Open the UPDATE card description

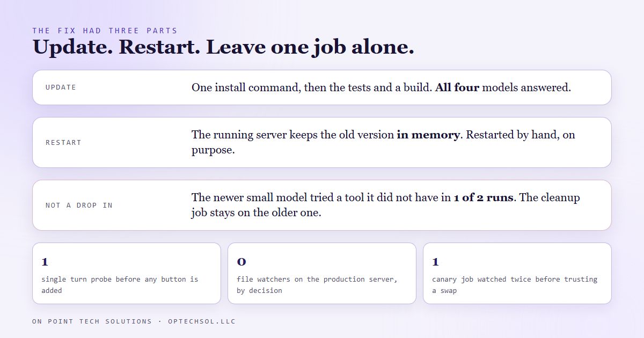[381, 87]
